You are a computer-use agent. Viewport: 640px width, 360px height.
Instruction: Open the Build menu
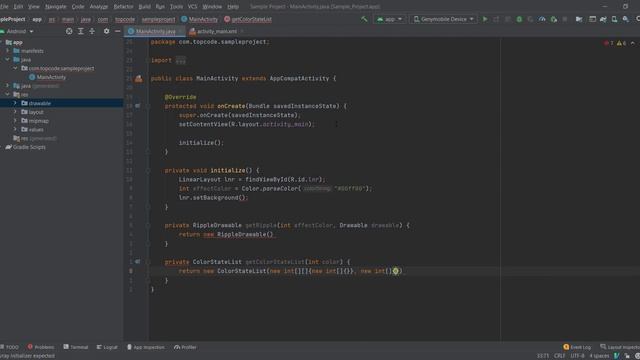pyautogui.click(x=144, y=7)
